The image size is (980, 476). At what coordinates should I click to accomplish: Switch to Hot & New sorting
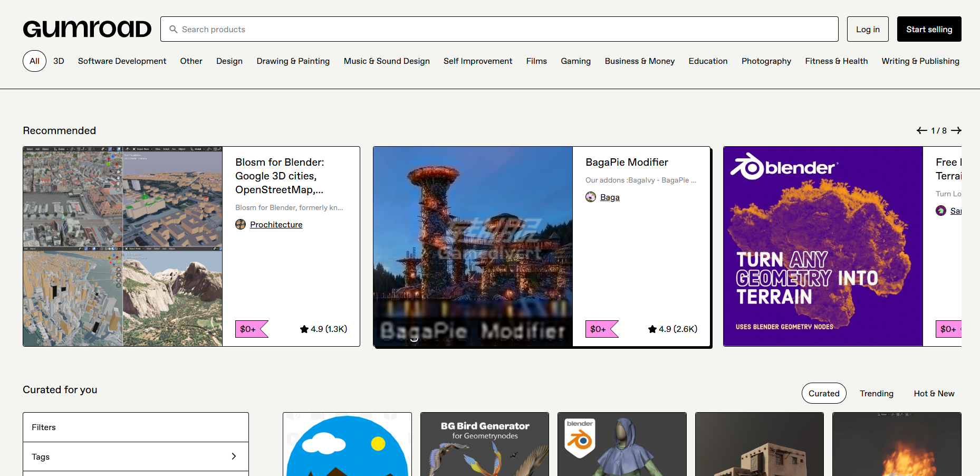[x=934, y=393]
